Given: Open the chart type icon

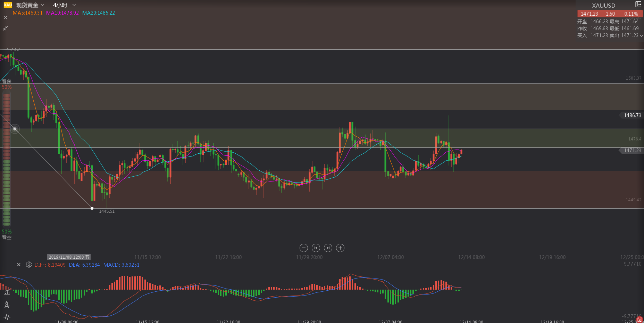Looking at the screenshot, I should [x=7, y=292].
